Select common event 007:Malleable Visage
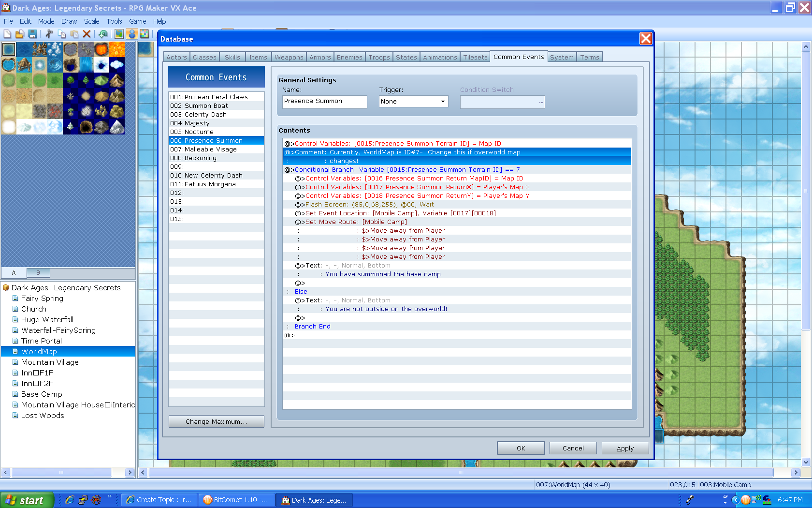The height and width of the screenshot is (508, 812). tap(216, 149)
